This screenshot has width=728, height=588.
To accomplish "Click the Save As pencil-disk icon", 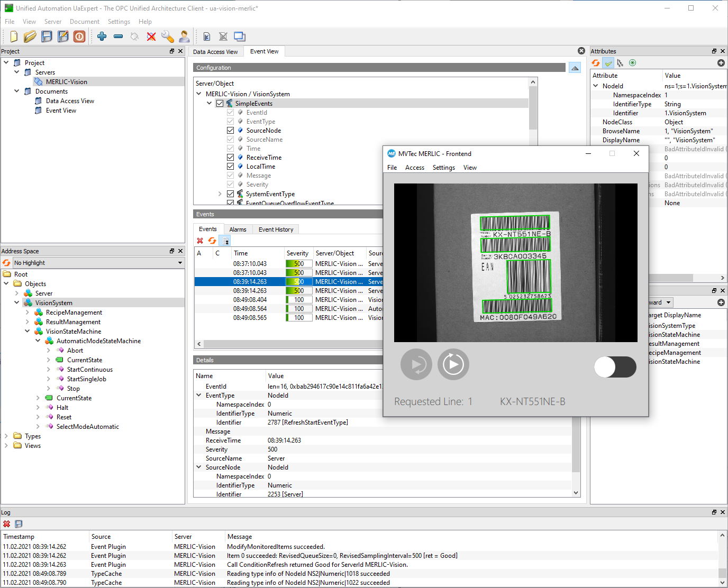I will tap(63, 36).
